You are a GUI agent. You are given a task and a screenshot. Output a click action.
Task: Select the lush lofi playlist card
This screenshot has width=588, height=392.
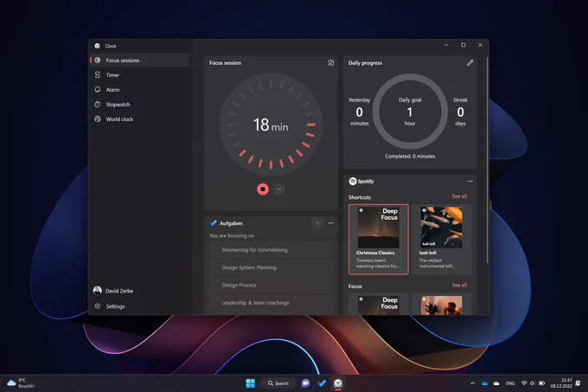coord(441,240)
